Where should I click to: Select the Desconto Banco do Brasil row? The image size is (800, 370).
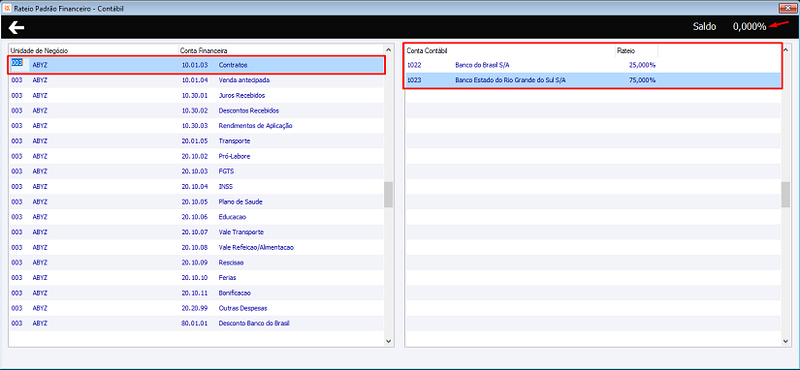(x=196, y=323)
